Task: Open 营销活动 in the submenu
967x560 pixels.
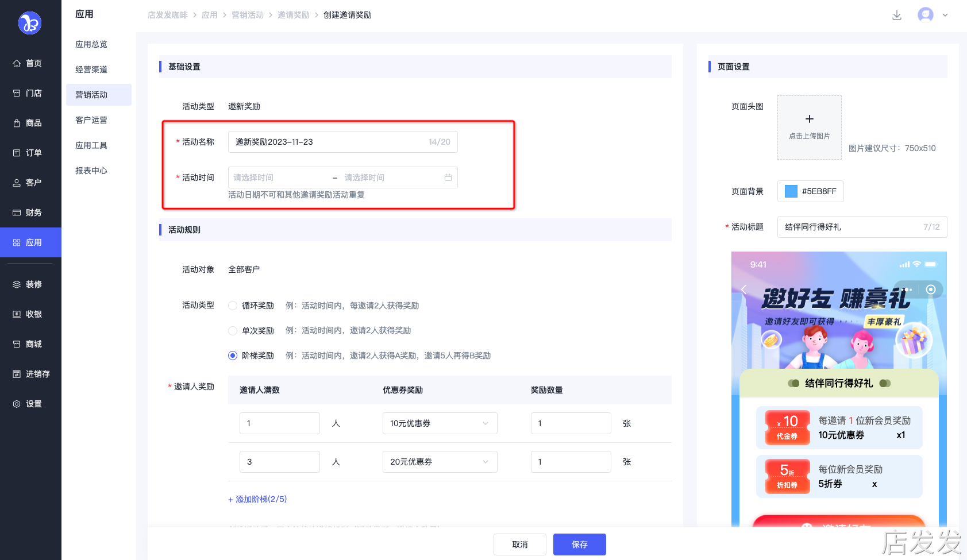Action: [x=99, y=95]
